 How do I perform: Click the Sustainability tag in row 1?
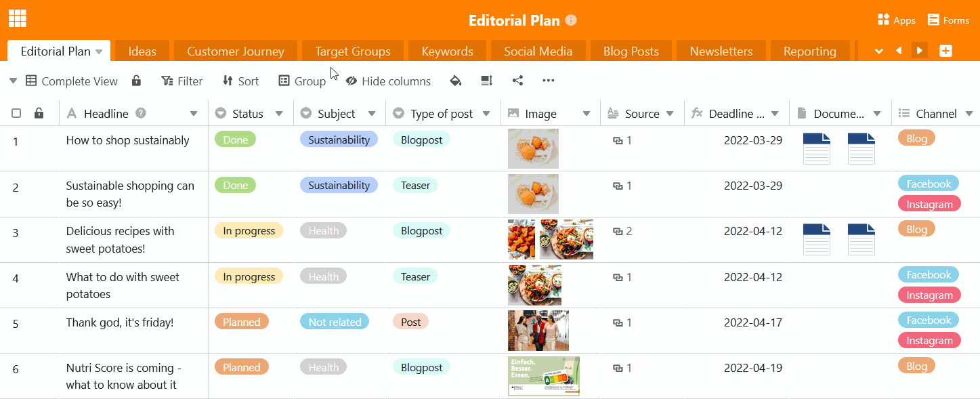click(339, 140)
